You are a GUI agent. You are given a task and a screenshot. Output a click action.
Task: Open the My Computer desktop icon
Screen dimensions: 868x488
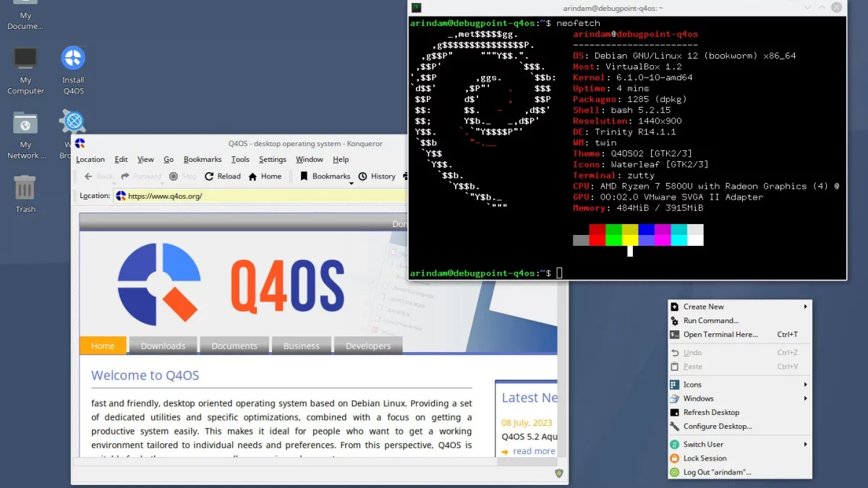click(25, 59)
